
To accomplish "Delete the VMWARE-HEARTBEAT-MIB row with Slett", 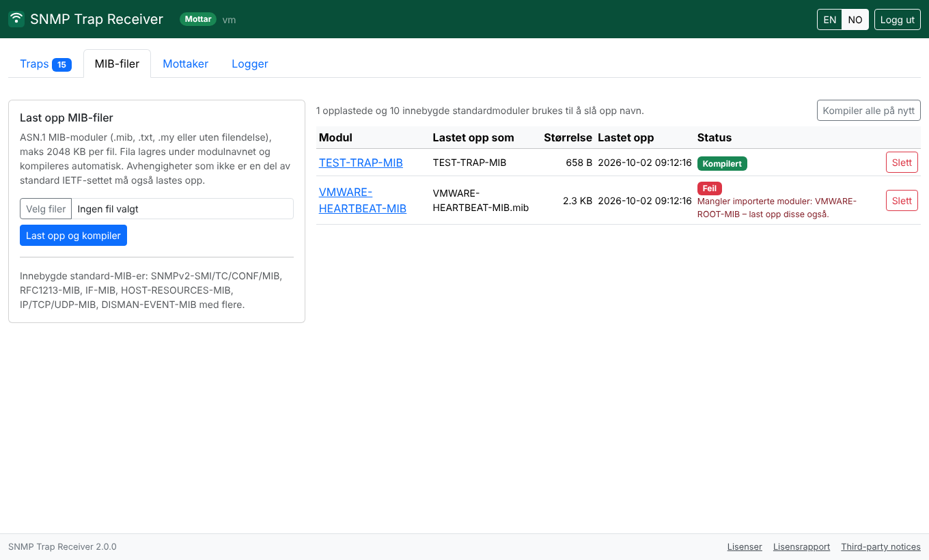I will (902, 200).
